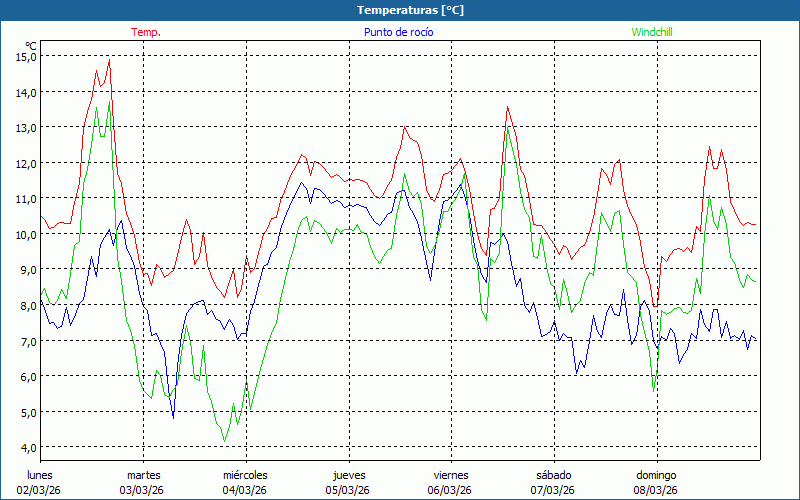
Task: Click the "7,0" y-axis value
Action: click(x=26, y=341)
